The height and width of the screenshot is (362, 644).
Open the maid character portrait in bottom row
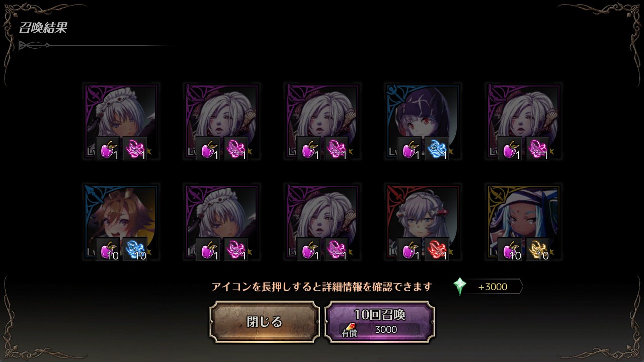(x=222, y=222)
